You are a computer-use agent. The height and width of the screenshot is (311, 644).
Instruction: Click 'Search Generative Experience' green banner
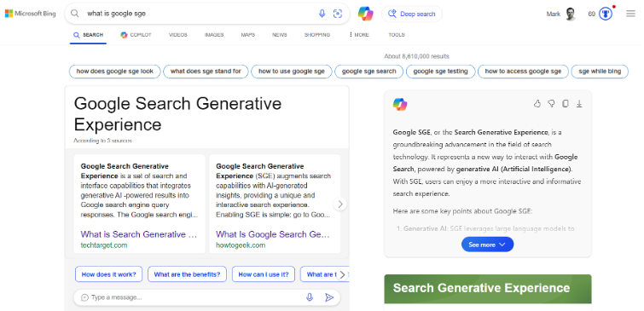point(488,289)
